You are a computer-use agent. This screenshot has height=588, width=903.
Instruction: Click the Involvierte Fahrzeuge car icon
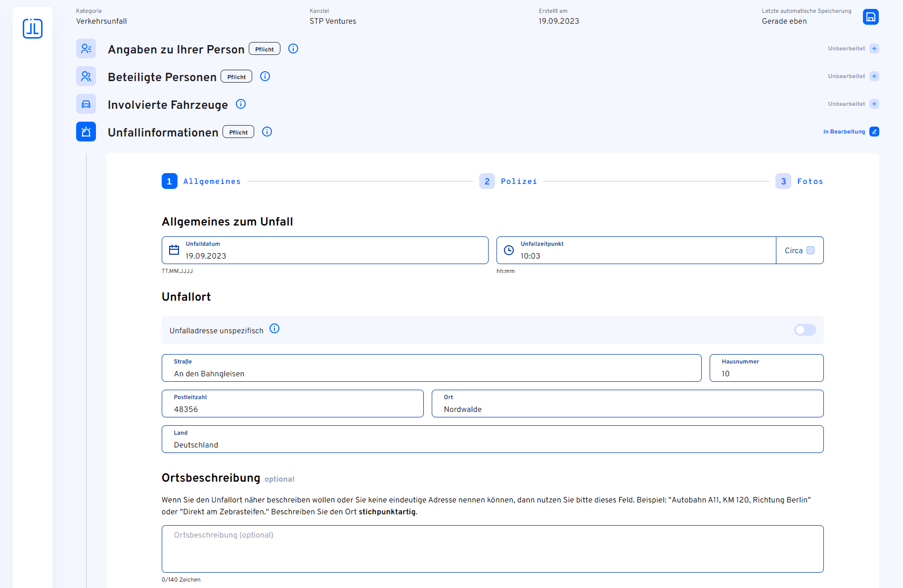point(86,104)
